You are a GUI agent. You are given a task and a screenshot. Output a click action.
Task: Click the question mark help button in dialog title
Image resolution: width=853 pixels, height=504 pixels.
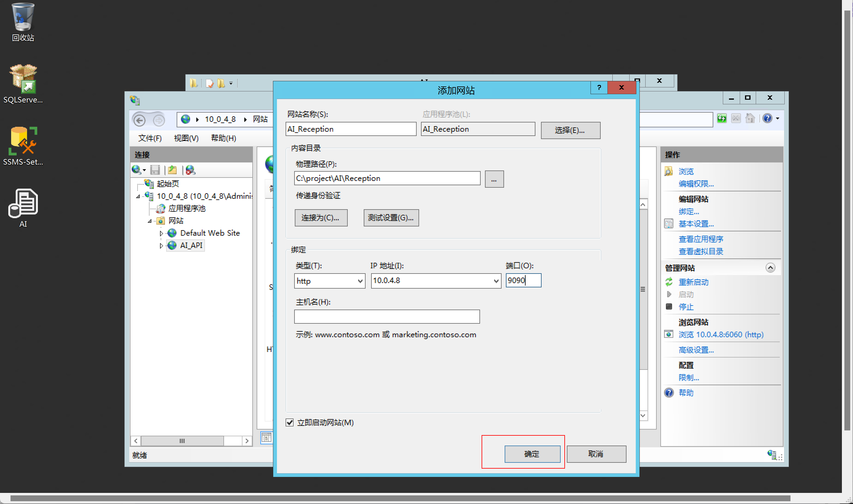click(x=599, y=87)
